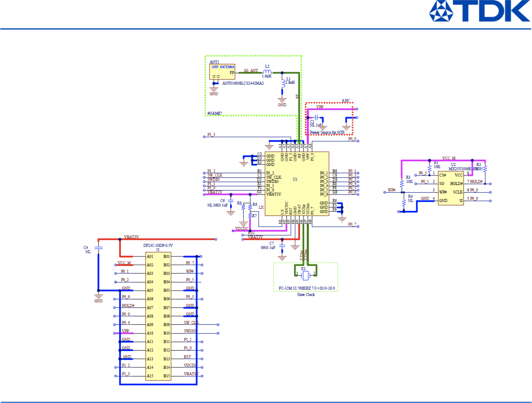Click the '0603 1uF' value under C7

pos(268,247)
